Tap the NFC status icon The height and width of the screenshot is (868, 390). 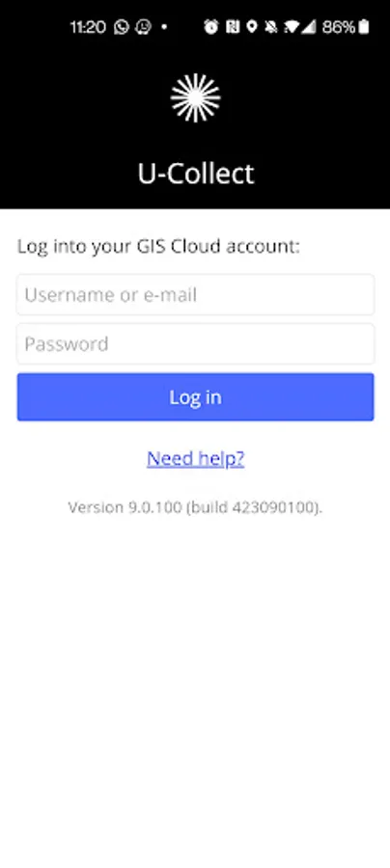click(233, 27)
